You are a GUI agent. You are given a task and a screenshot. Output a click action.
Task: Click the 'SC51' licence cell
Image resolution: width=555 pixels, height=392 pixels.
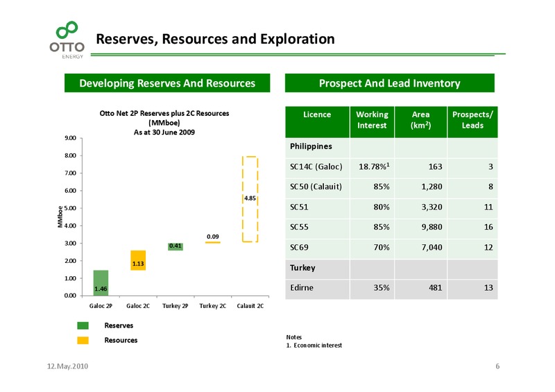click(x=317, y=208)
